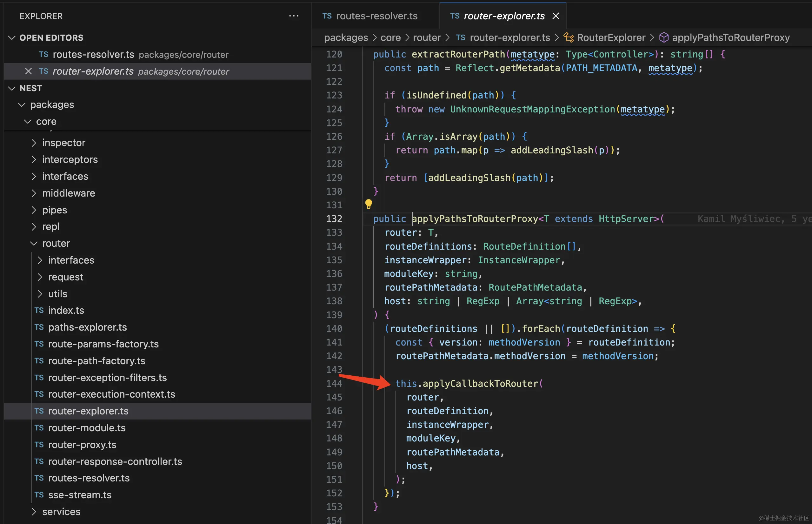Close the router-explorer.ts tab
This screenshot has width=812, height=524.
tap(556, 16)
